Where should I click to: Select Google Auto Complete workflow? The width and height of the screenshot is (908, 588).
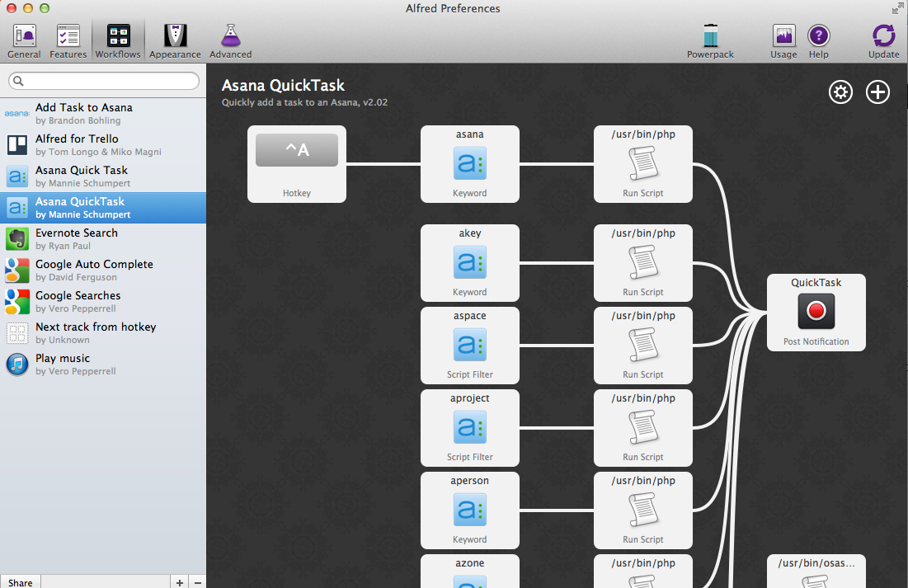coord(103,270)
